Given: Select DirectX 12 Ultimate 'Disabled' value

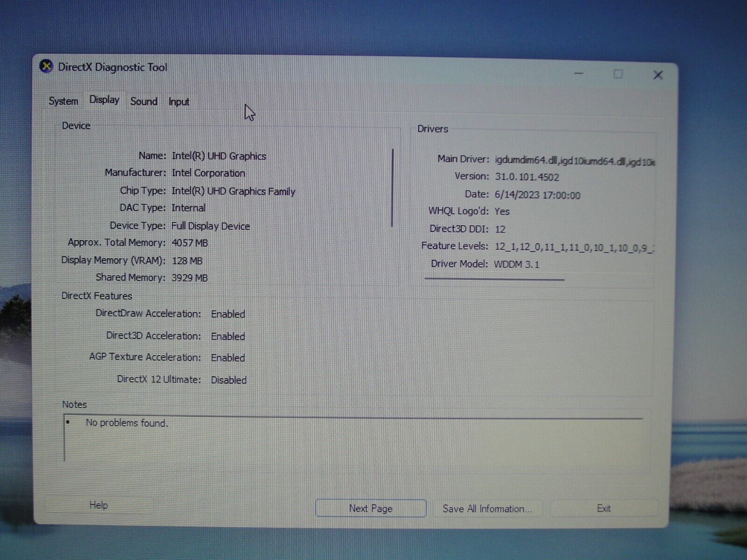Looking at the screenshot, I should (x=229, y=380).
